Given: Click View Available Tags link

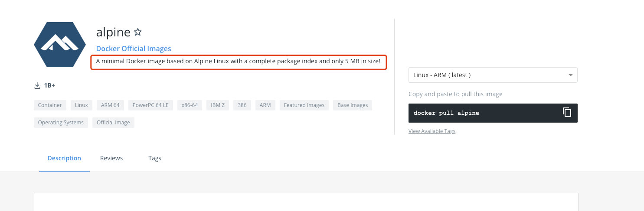Looking at the screenshot, I should (432, 131).
